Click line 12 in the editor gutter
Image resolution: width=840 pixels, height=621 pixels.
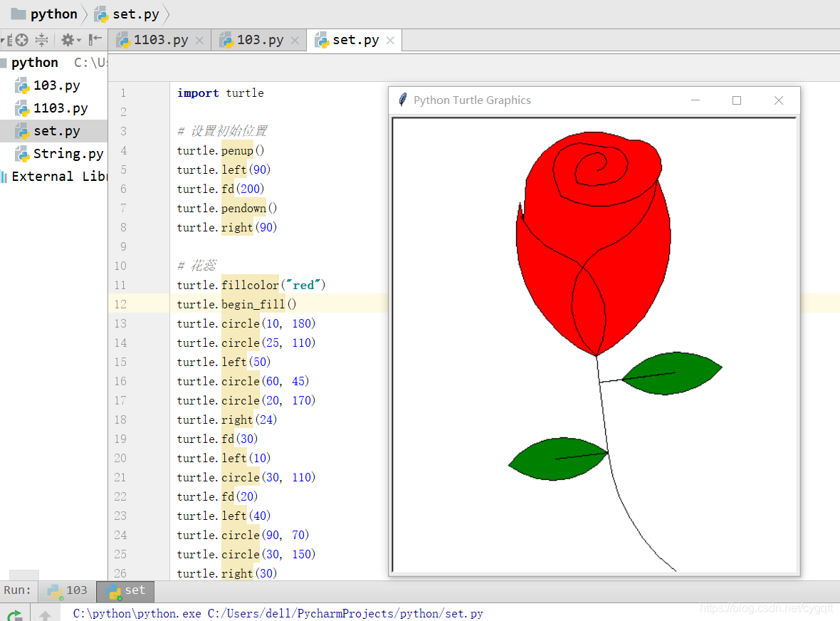120,304
